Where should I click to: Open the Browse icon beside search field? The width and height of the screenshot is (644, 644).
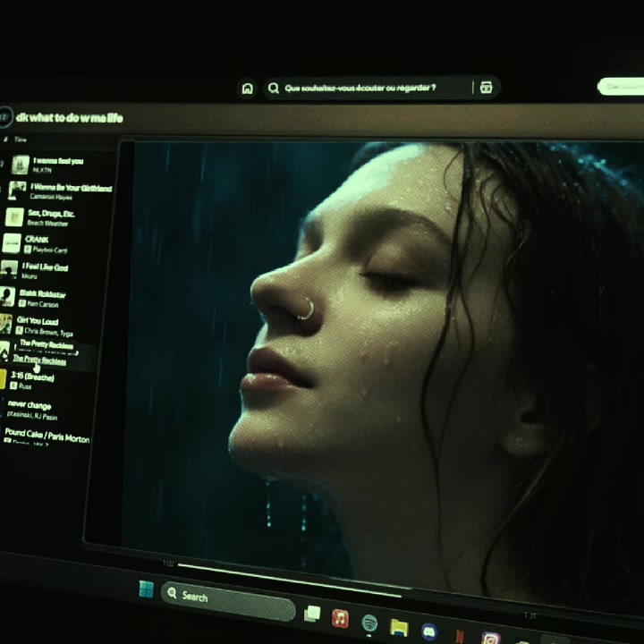pyautogui.click(x=486, y=87)
